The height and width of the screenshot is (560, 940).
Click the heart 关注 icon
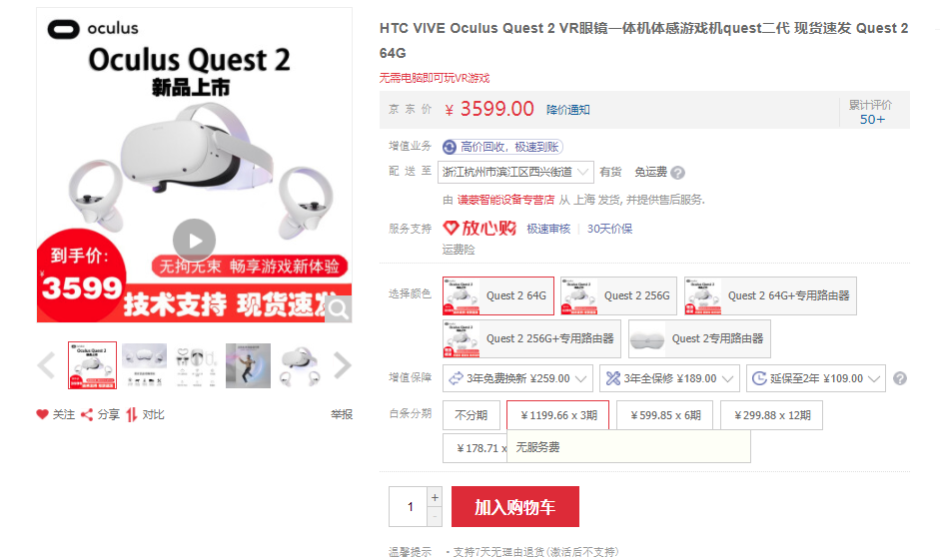point(42,414)
